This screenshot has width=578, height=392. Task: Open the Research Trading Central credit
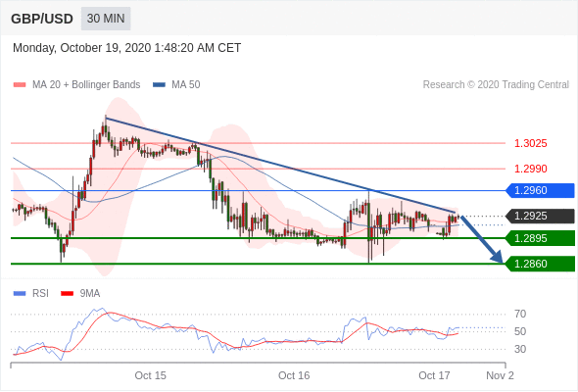tap(496, 85)
